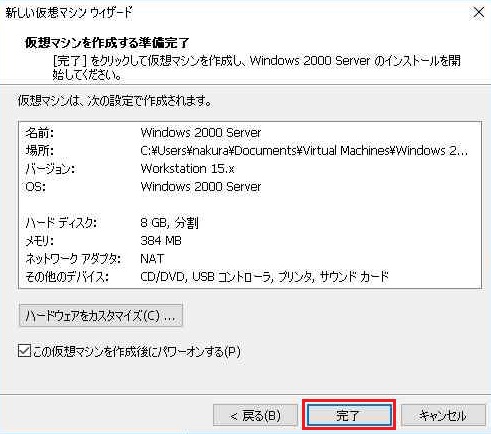Click the label 仮想マシンは、次の設定で作成されます。
This screenshot has width=491, height=434.
(x=115, y=100)
